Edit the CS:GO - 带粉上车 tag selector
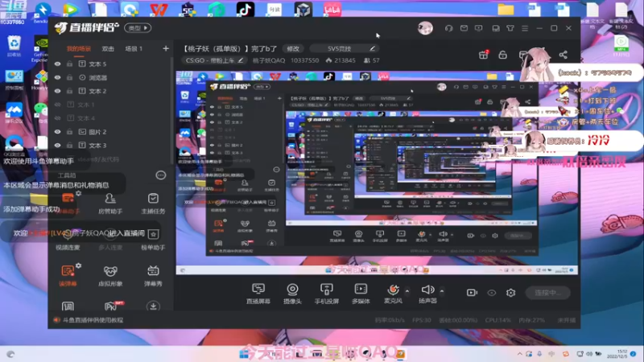644x362 pixels. point(214,60)
